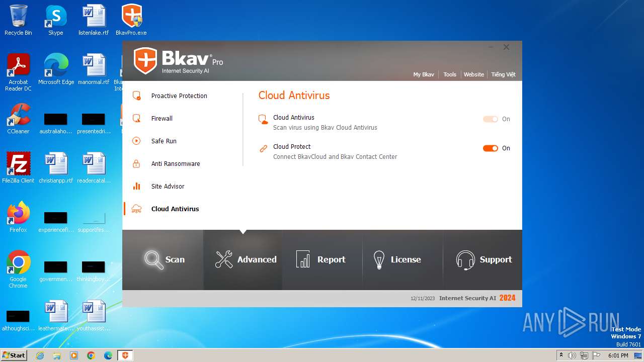
Task: Click the Bkav taskbar button
Action: 125,355
